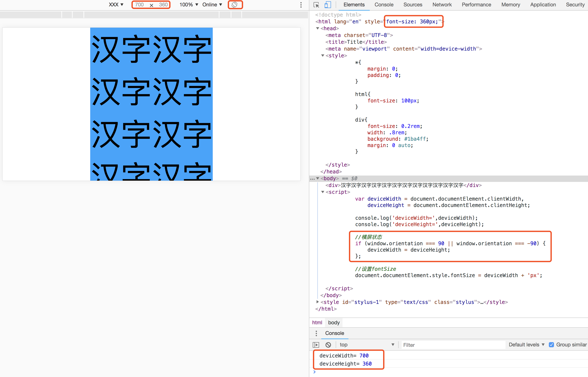This screenshot has width=588, height=377.
Task: Click the device width field 700
Action: [139, 5]
